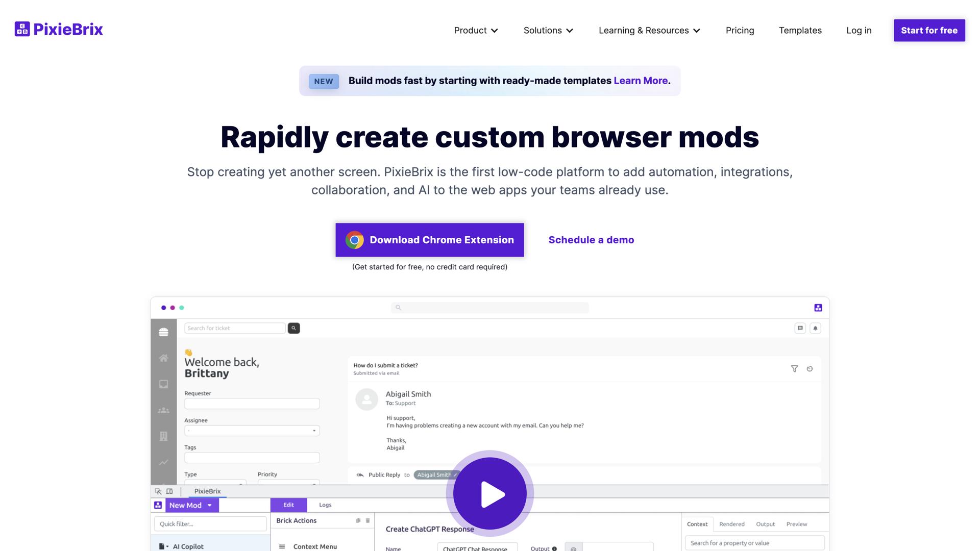This screenshot has height=551, width=980.
Task: Play the product demo video
Action: [x=490, y=493]
